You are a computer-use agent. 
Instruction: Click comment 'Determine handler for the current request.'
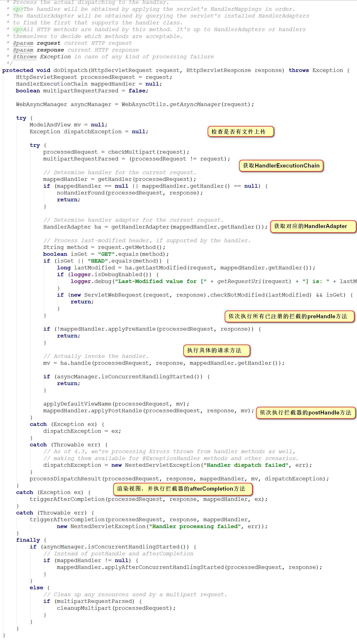[x=119, y=172]
